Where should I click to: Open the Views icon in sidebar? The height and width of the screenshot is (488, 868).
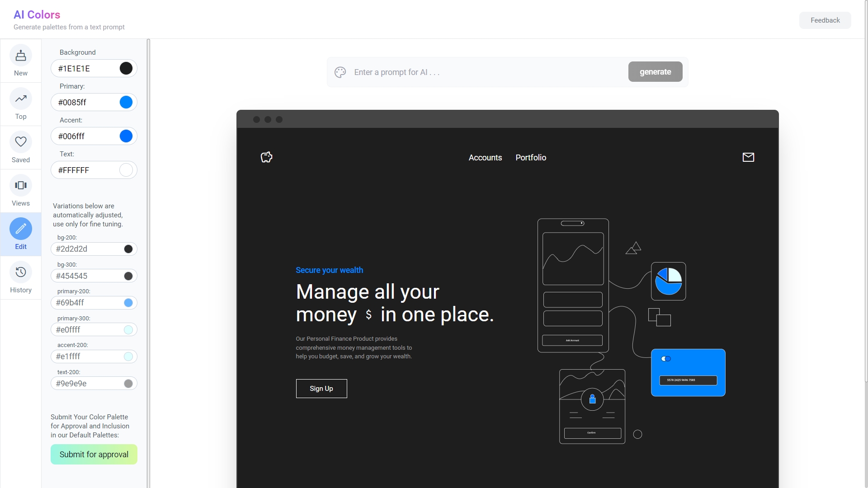click(21, 186)
